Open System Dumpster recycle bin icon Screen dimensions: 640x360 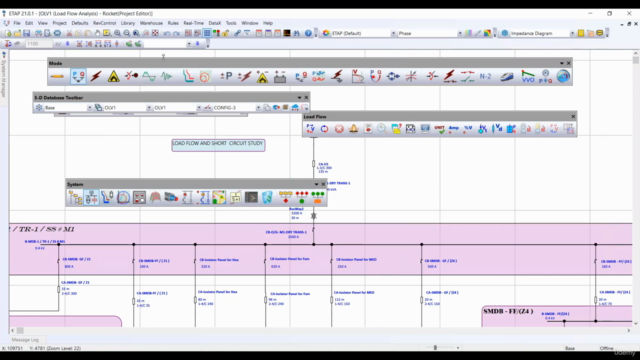click(x=267, y=198)
